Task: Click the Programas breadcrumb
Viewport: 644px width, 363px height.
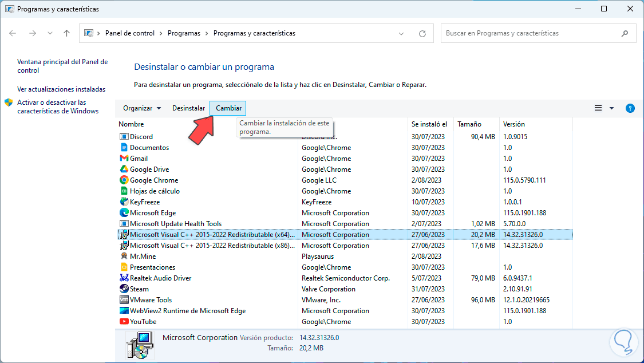Action: [x=184, y=33]
